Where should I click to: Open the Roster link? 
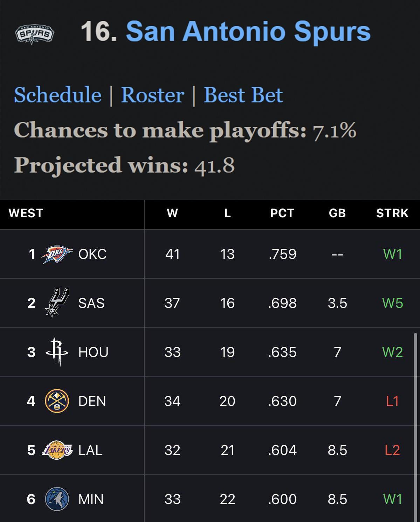point(152,95)
